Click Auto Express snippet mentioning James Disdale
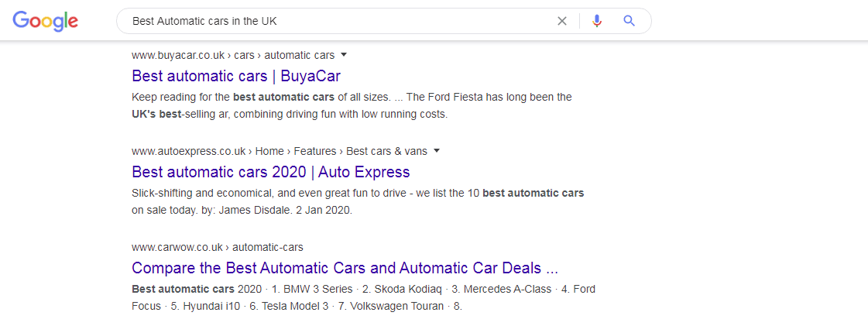 coord(358,201)
